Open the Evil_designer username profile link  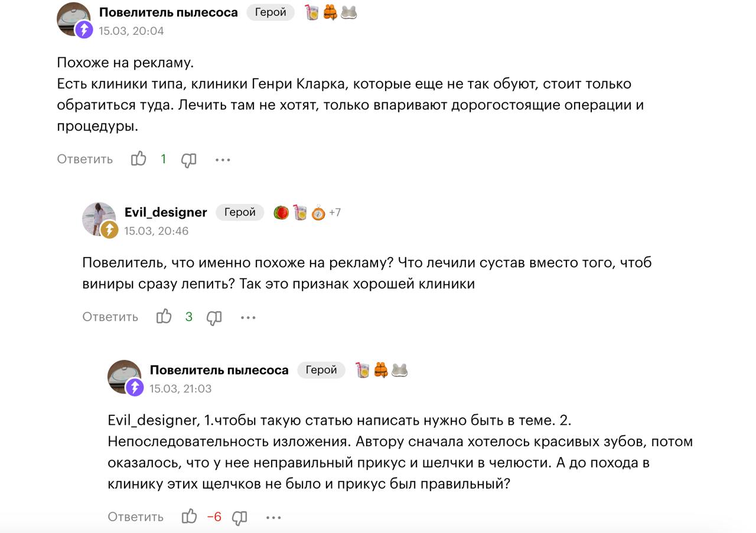165,212
